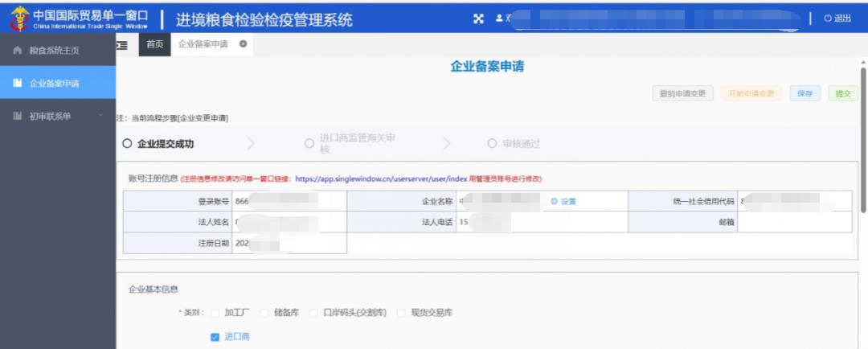Close the 企业备案申请 tab with the x icon
The width and height of the screenshot is (868, 349).
243,44
